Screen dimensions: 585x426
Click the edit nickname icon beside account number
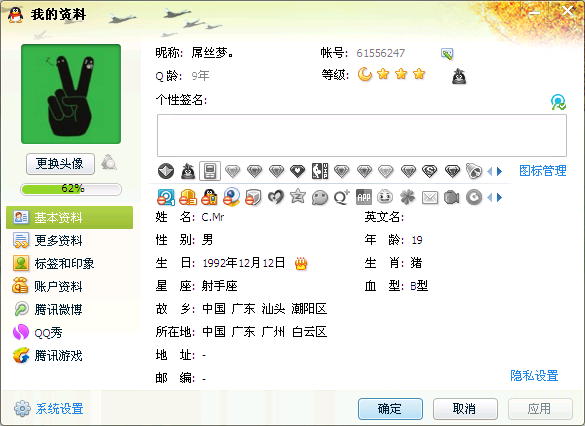click(x=447, y=54)
